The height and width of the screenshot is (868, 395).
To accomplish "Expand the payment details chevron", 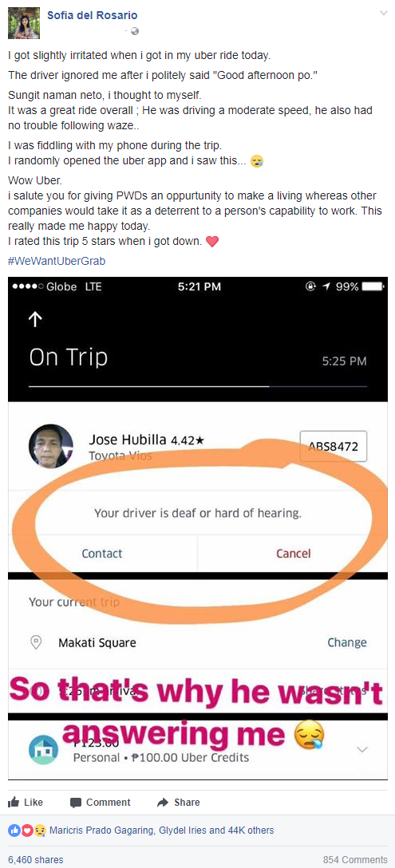I will pos(362,750).
